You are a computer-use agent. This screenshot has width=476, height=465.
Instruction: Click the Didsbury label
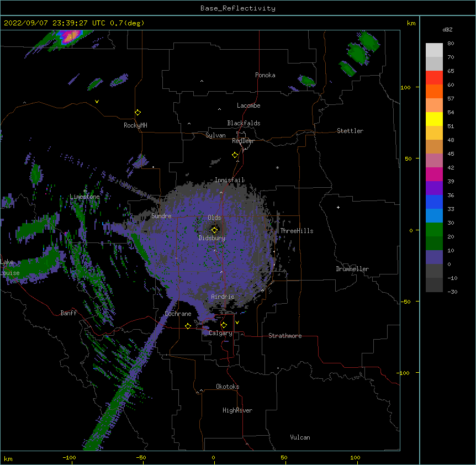[212, 238]
